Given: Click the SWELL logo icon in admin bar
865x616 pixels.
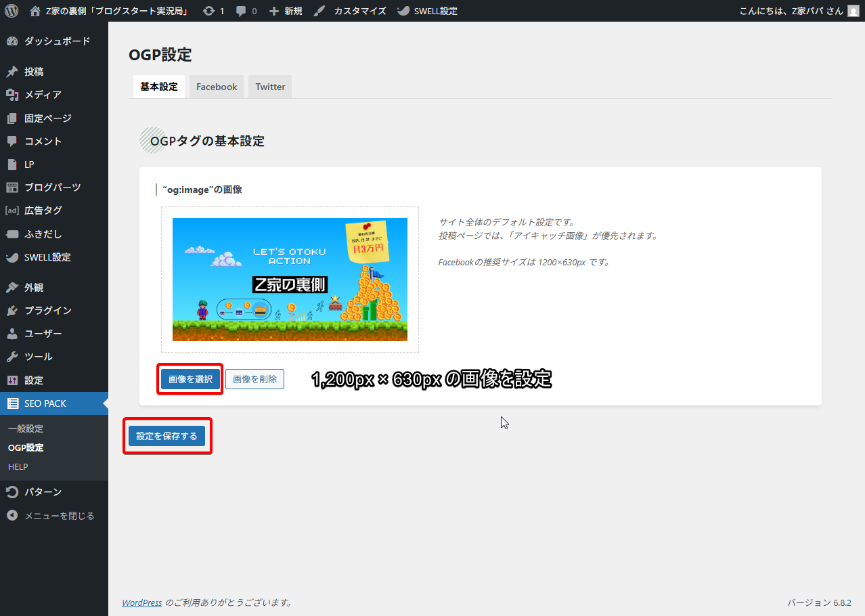Looking at the screenshot, I should click(403, 11).
